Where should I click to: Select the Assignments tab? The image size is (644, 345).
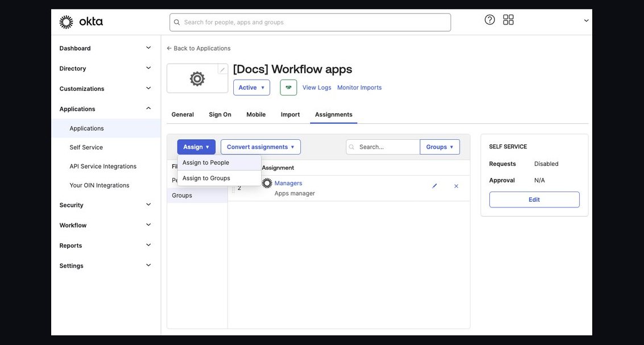pyautogui.click(x=333, y=114)
